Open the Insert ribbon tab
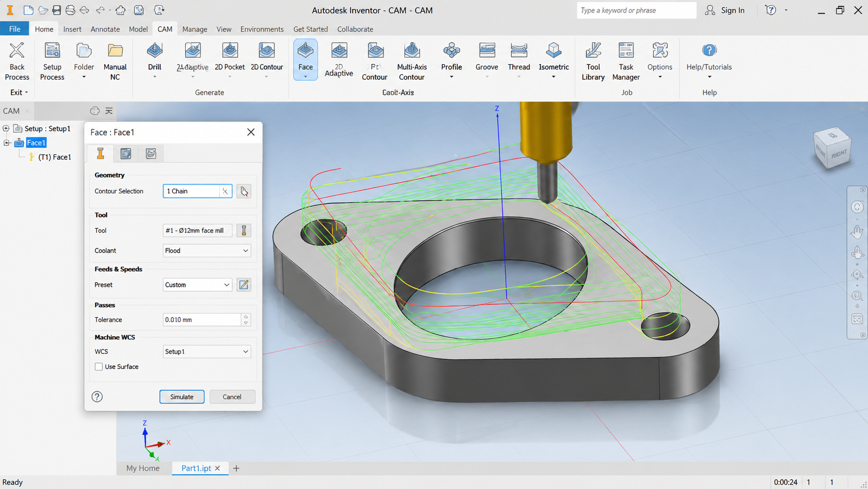Screen dimensions: 868x489 (x=72, y=29)
